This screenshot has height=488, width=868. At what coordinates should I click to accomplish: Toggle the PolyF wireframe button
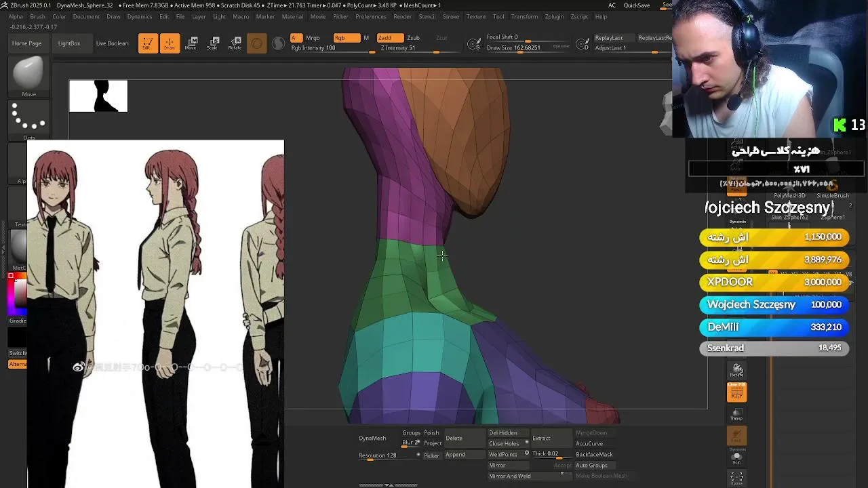click(736, 392)
